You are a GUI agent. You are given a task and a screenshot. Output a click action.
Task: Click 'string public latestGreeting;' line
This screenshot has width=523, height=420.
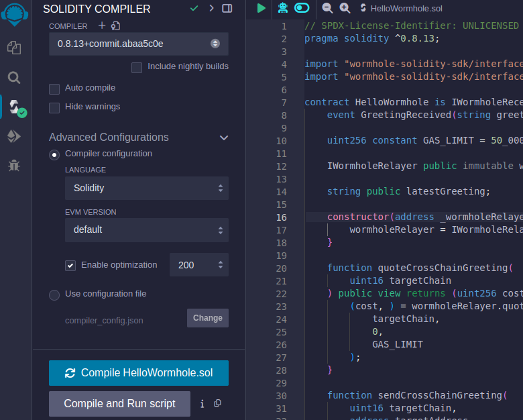(408, 191)
